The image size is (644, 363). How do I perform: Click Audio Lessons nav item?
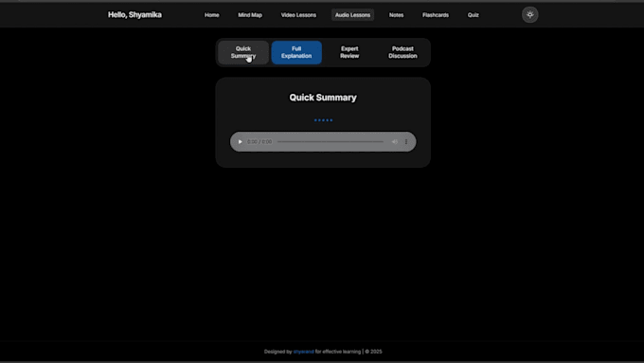tap(353, 15)
